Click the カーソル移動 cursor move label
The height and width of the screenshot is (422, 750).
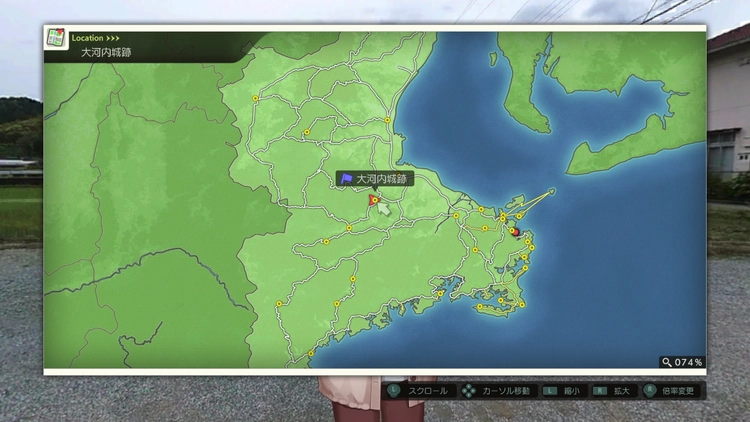coord(506,391)
